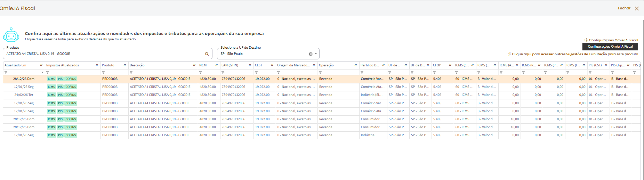The image size is (644, 180).
Task: Collapse the CFOP column chevron
Action: point(450,65)
